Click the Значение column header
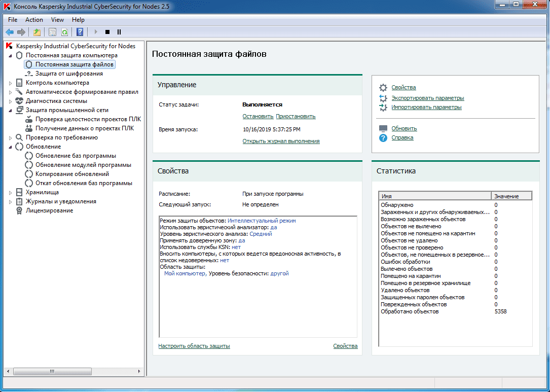Screen dimensions: 550x392 click(511, 196)
